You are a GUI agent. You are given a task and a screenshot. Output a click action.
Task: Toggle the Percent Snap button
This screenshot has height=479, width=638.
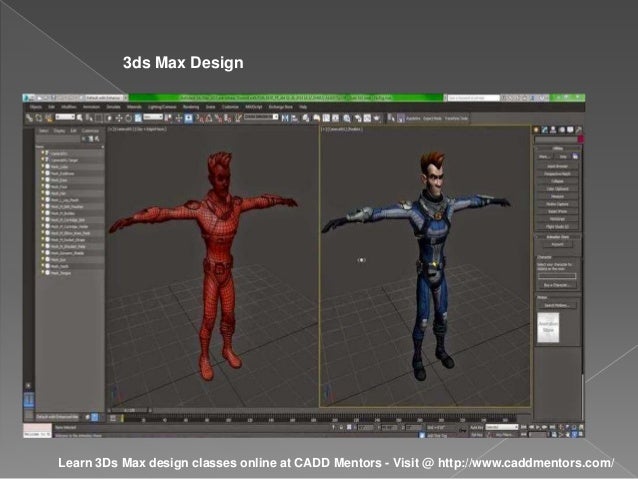tap(218, 118)
